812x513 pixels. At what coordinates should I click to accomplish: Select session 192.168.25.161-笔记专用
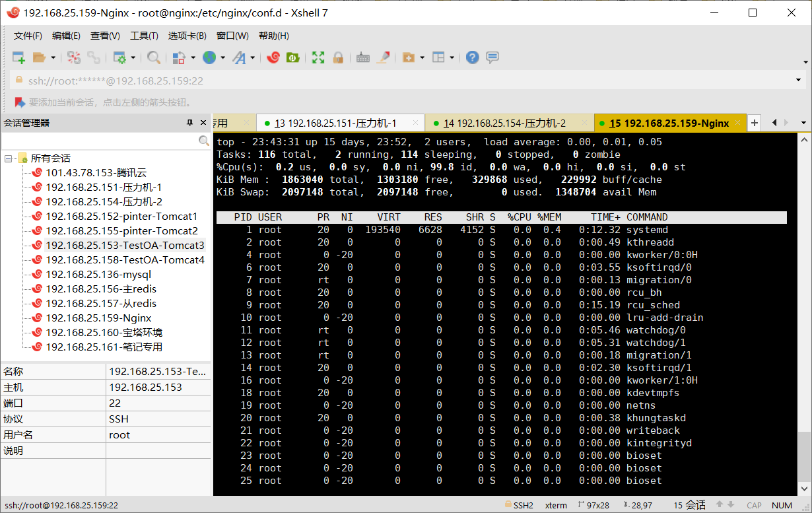point(104,347)
